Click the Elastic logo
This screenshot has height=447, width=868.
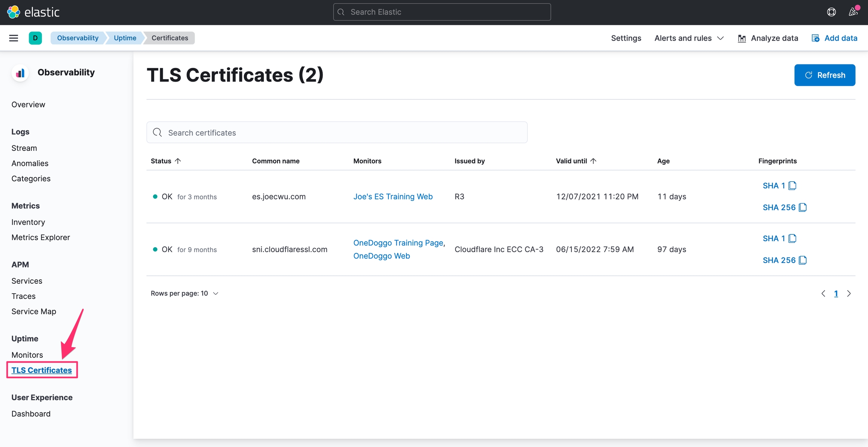coord(33,12)
